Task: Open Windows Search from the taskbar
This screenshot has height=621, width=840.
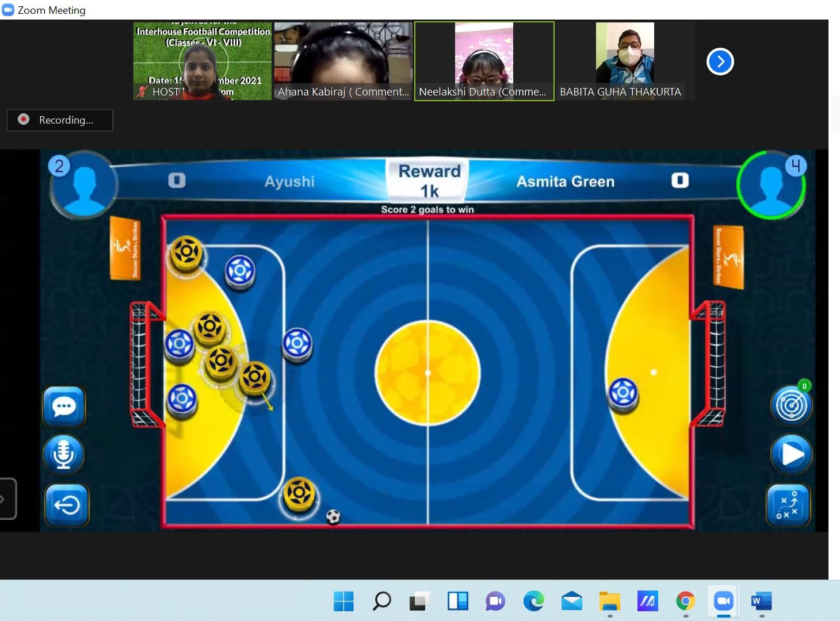Action: [381, 601]
